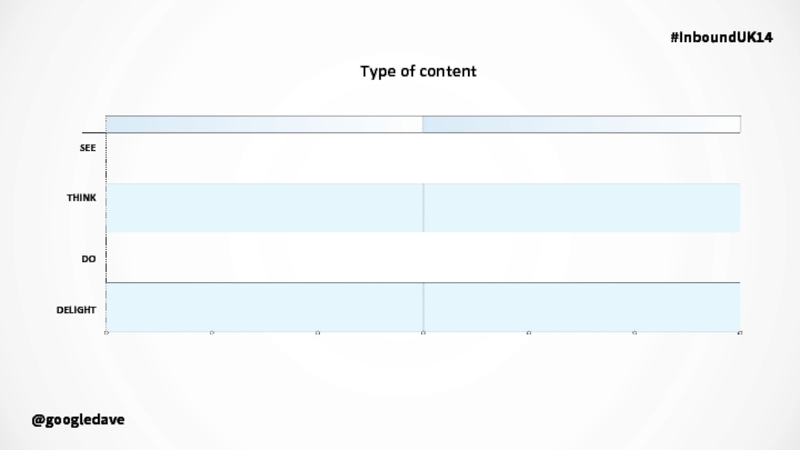Click the second tick marker from the left

212,333
